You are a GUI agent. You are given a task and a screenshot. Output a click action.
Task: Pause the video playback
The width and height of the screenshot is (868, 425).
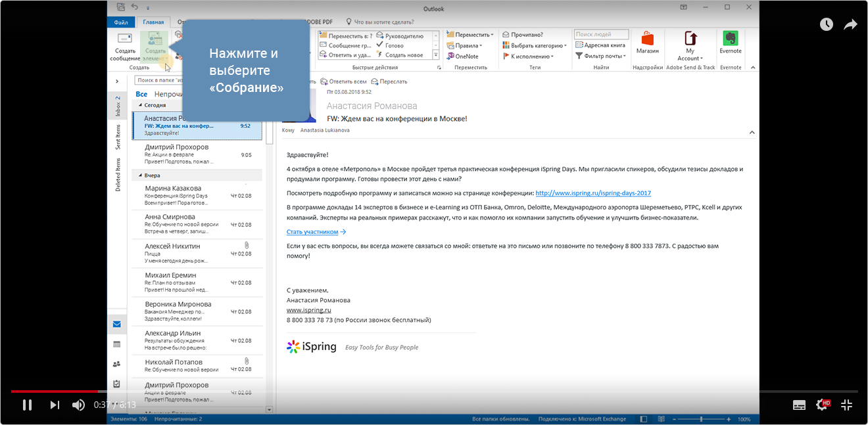(x=27, y=405)
